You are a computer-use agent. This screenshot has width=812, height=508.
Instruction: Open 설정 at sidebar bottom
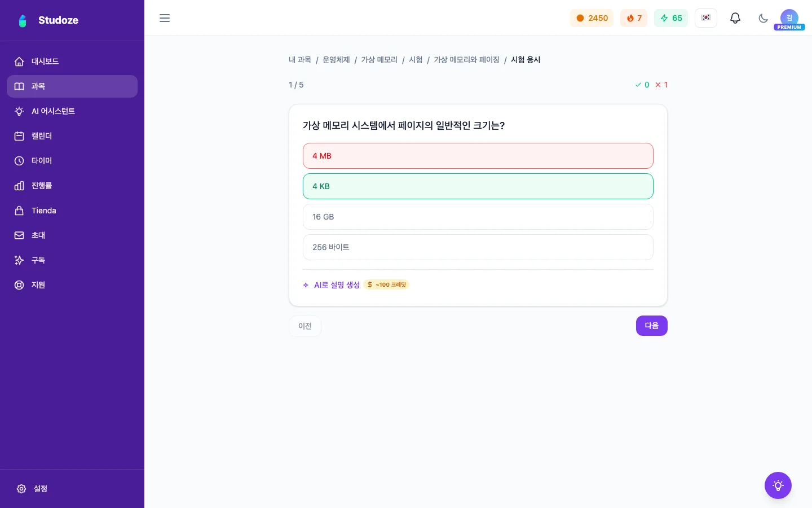pyautogui.click(x=72, y=489)
